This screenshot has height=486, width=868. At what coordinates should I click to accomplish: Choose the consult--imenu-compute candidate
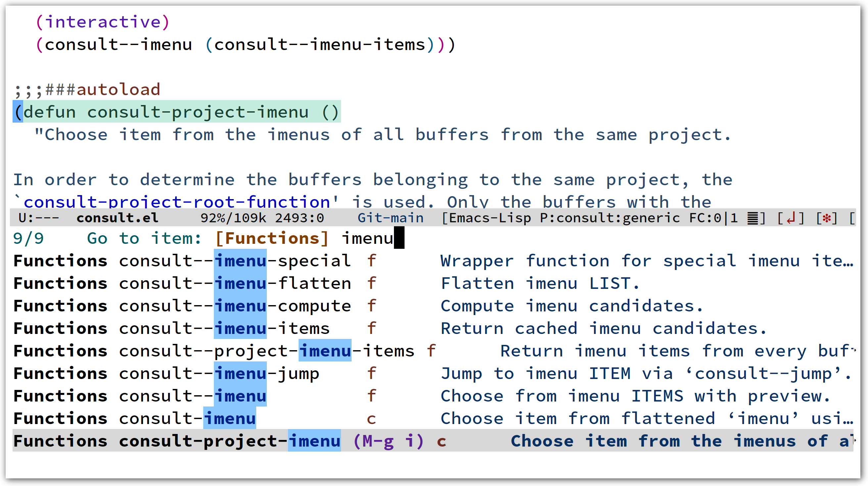click(x=234, y=306)
